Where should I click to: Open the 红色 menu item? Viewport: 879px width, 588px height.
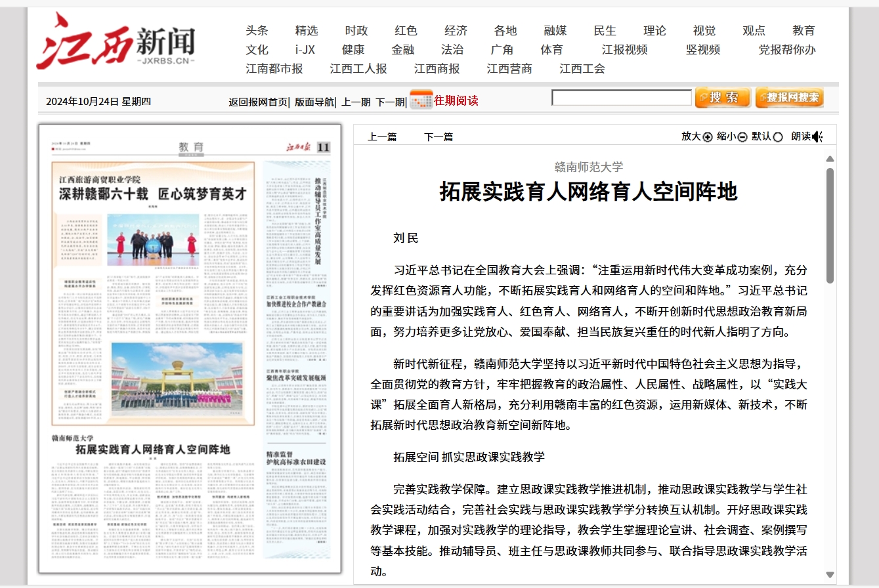(x=406, y=30)
